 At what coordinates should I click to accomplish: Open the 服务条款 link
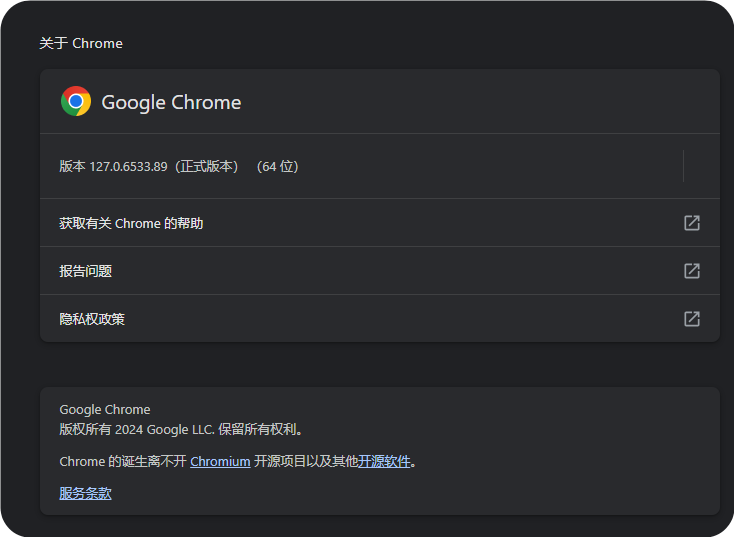pyautogui.click(x=85, y=493)
